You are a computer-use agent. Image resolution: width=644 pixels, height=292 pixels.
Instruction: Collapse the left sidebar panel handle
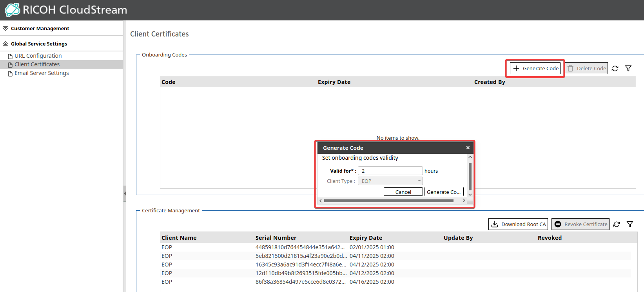click(125, 193)
